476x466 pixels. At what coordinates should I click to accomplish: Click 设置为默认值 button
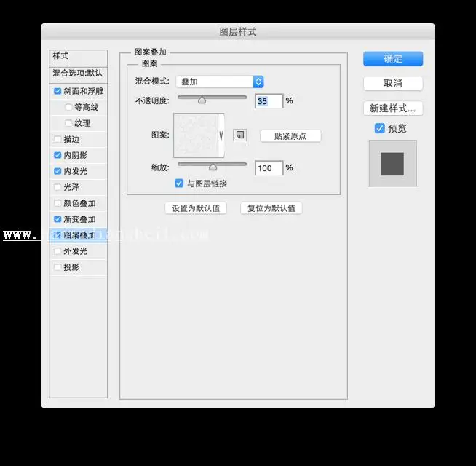click(x=196, y=208)
